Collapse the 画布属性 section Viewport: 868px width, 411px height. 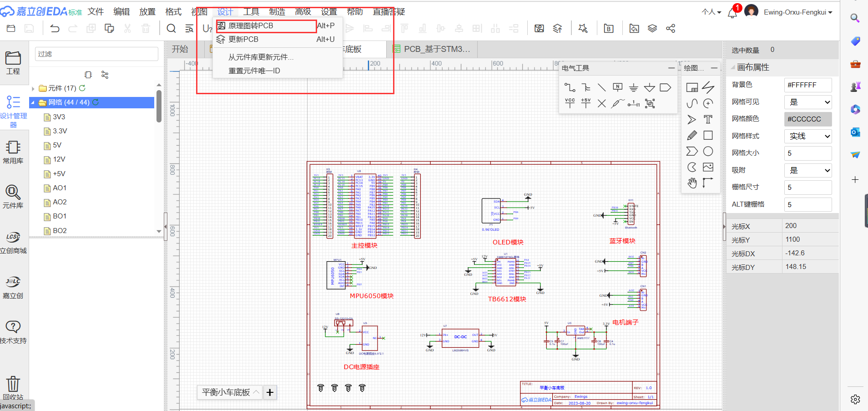click(733, 67)
